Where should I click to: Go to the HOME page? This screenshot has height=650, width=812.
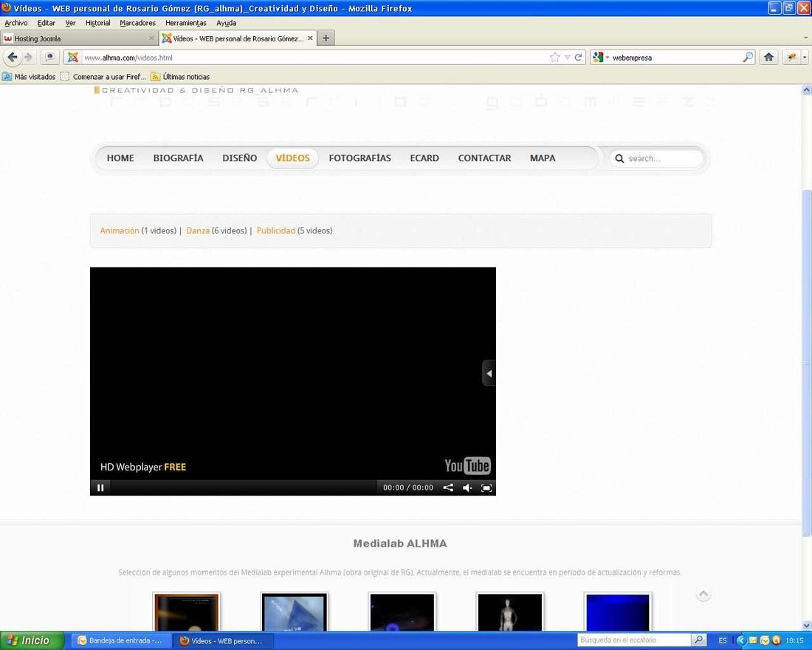click(120, 158)
